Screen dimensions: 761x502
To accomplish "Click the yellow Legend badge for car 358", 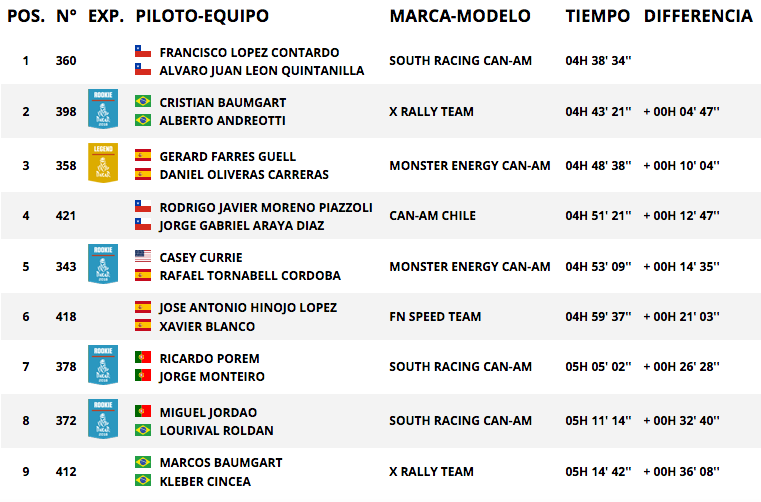I will tap(103, 163).
